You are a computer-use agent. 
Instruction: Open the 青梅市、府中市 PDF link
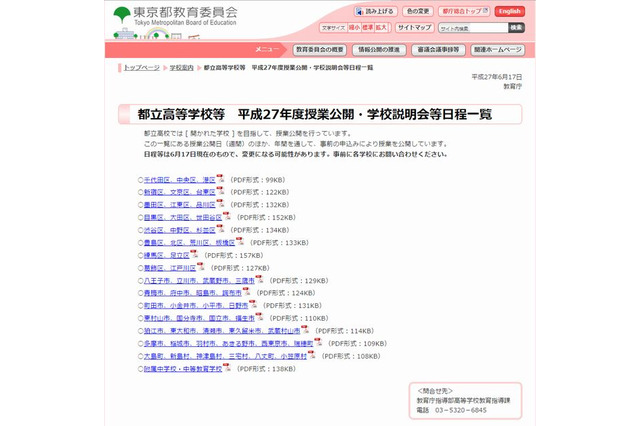click(193, 293)
